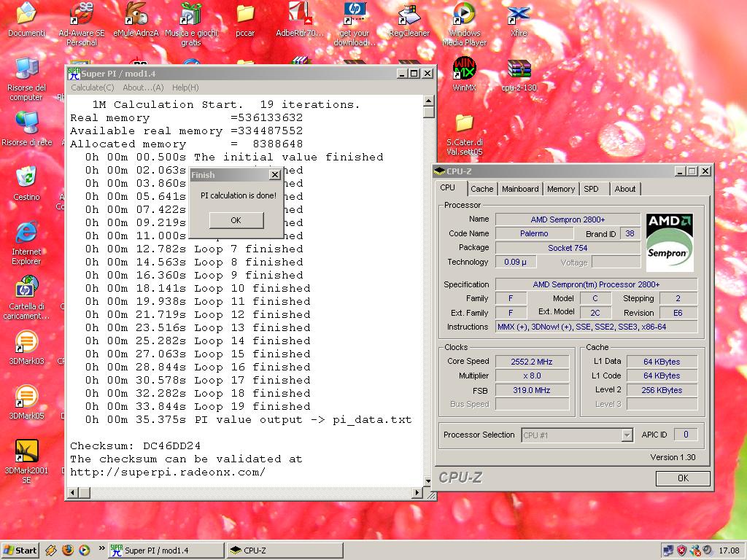Open the 3DMark05 desktop shortcut
The height and width of the screenshot is (560, 747).
point(26,397)
